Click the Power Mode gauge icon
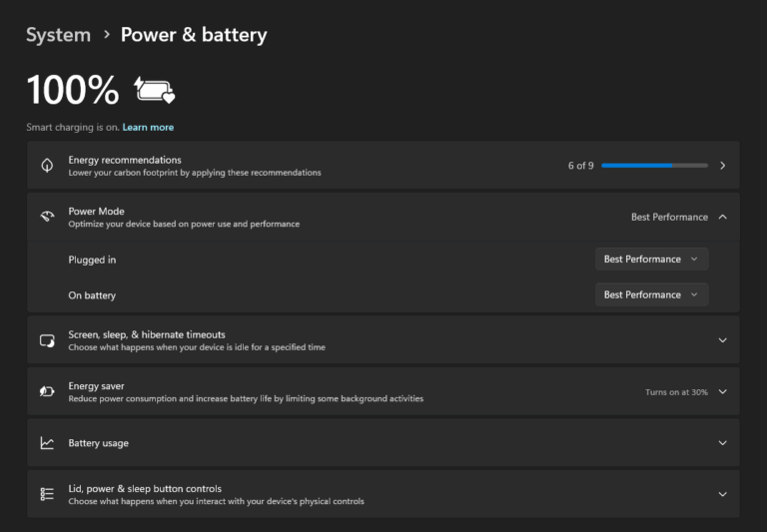Screen dimensions: 767x532 pyautogui.click(x=47, y=217)
